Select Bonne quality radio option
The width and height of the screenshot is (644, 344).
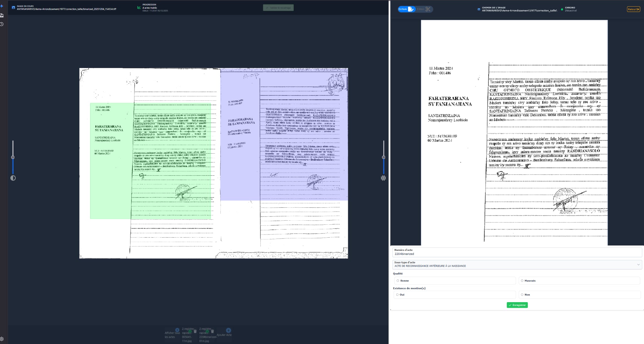tap(398, 281)
